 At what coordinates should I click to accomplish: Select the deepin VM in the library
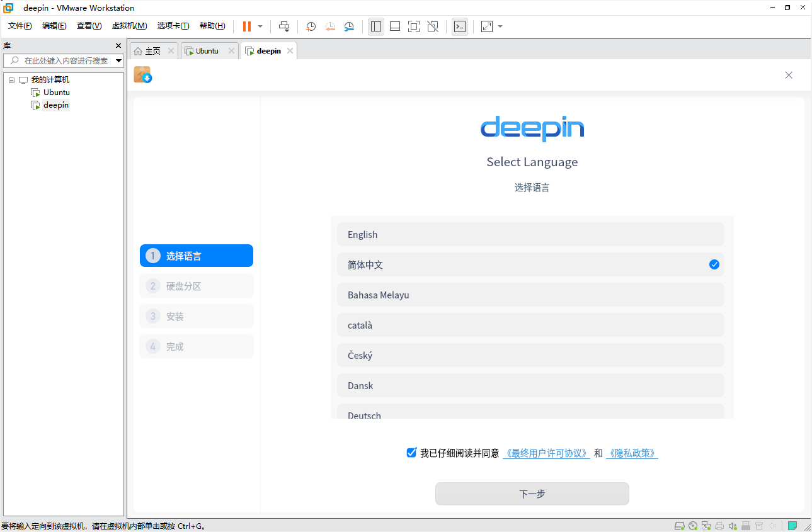[55, 105]
